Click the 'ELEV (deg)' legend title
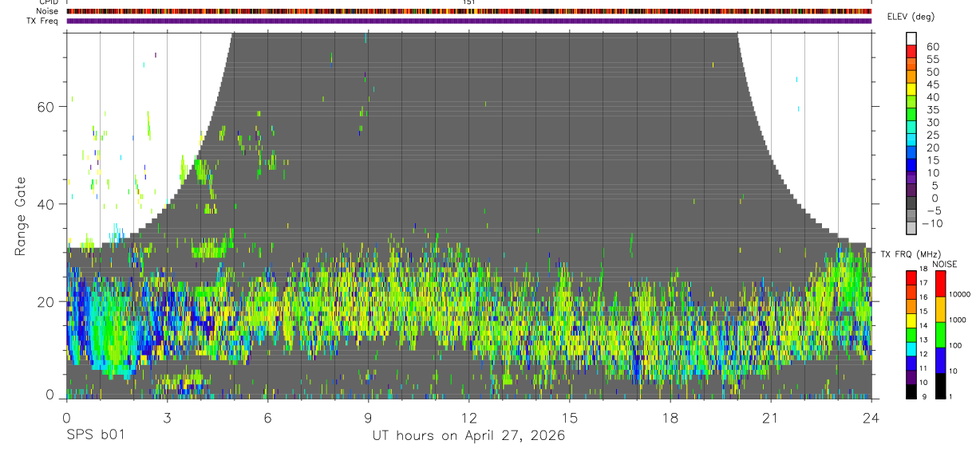Viewport: 980px width, 452px height. coord(911,17)
